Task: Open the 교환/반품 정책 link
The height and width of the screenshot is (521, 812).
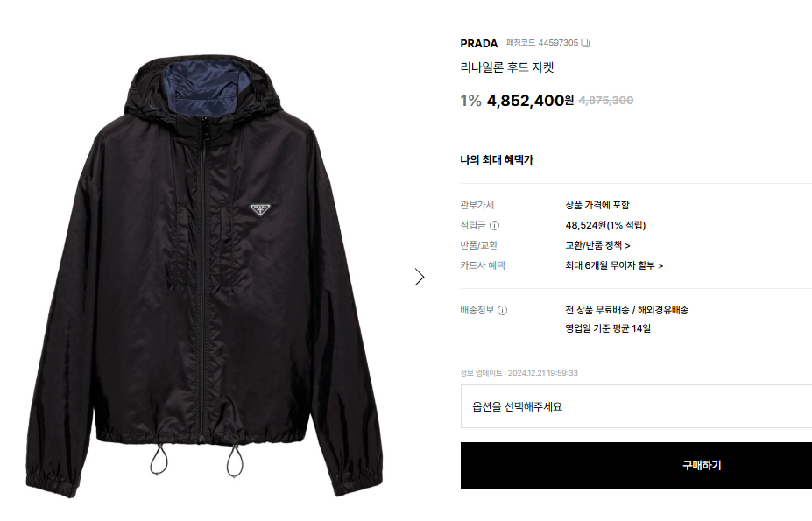Action: click(x=597, y=245)
